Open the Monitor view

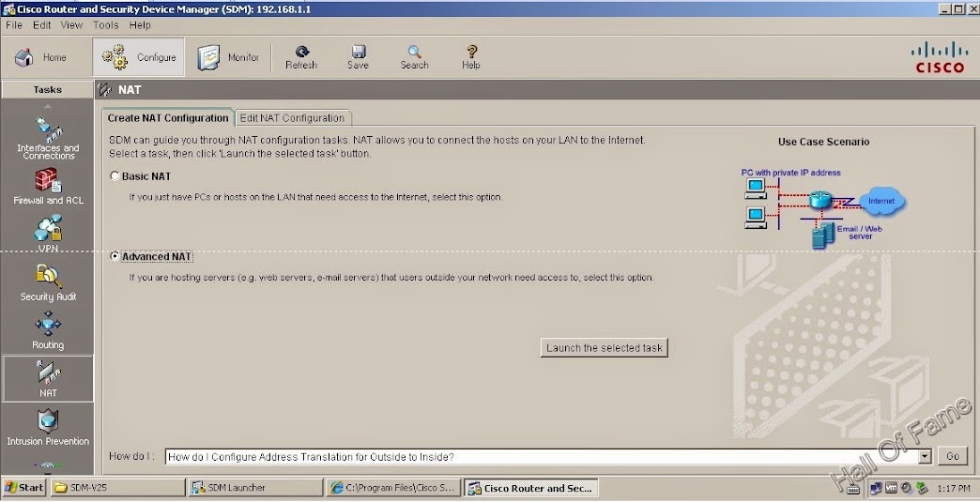pos(228,57)
